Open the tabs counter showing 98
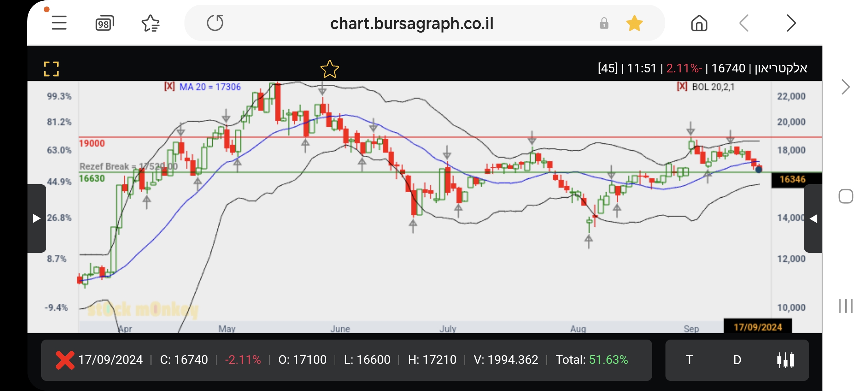This screenshot has width=868, height=391. [x=105, y=24]
